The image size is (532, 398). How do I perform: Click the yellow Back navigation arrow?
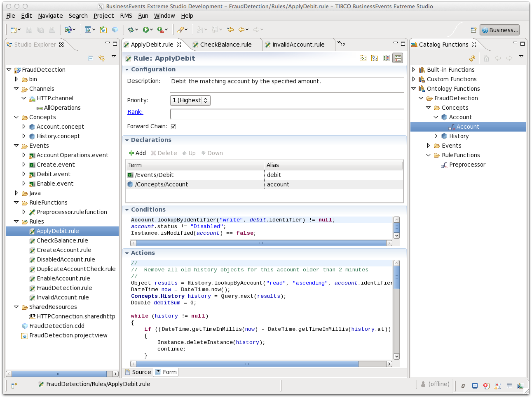pyautogui.click(x=241, y=30)
